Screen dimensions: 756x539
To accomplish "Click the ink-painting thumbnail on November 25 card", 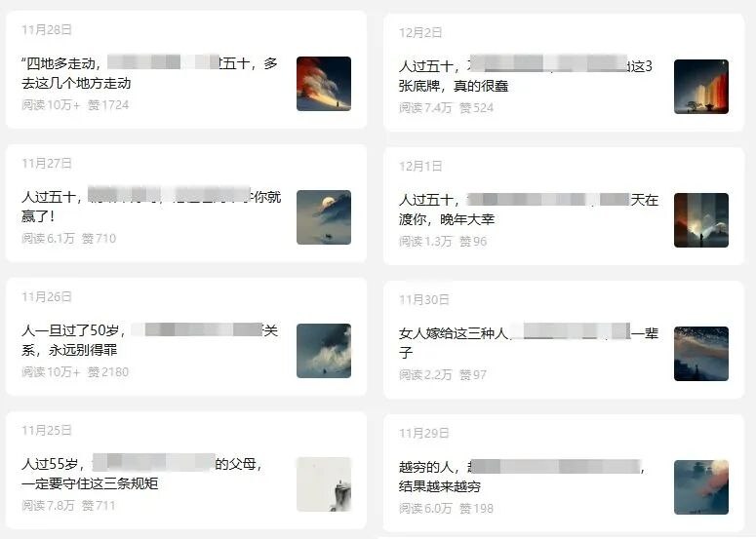I will pyautogui.click(x=324, y=484).
